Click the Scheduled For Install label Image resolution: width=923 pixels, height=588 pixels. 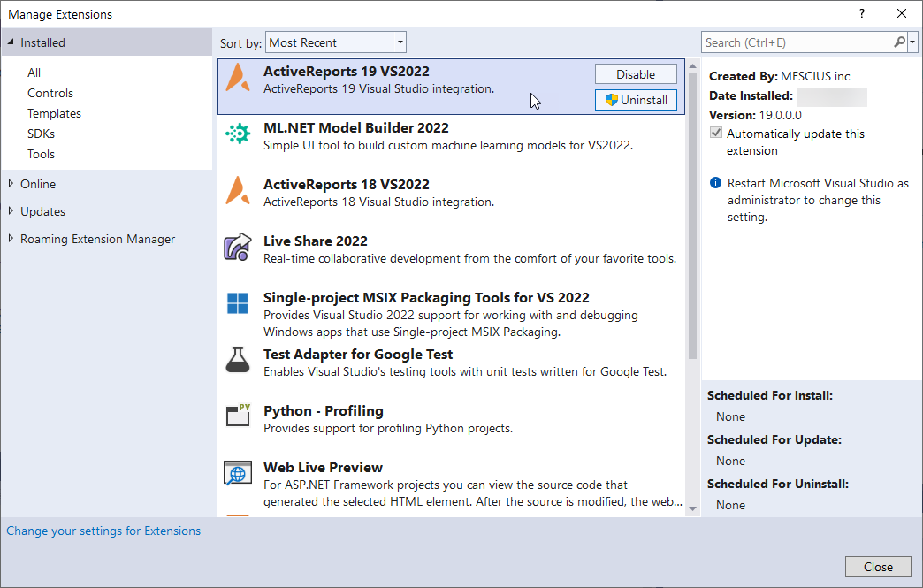[x=770, y=395]
